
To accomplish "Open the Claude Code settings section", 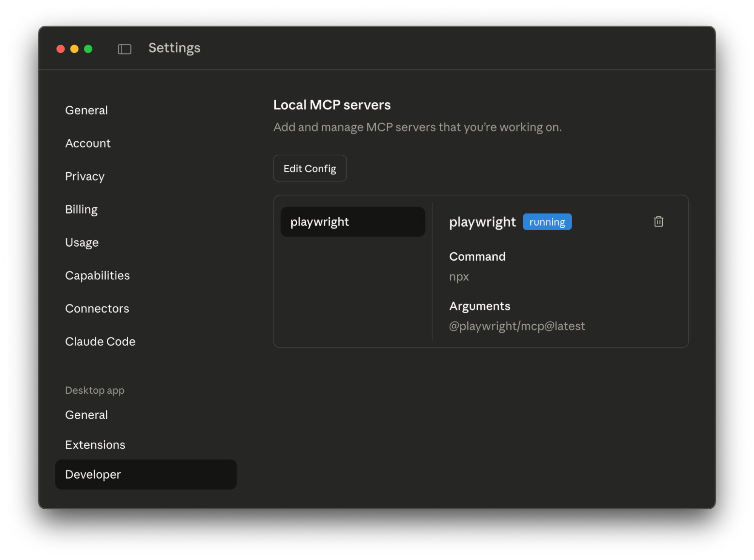I will [x=100, y=342].
